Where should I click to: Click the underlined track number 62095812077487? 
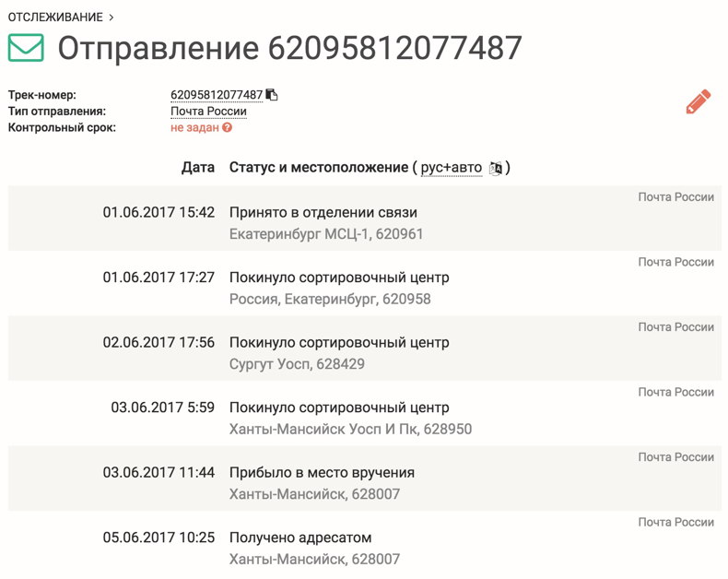point(217,95)
